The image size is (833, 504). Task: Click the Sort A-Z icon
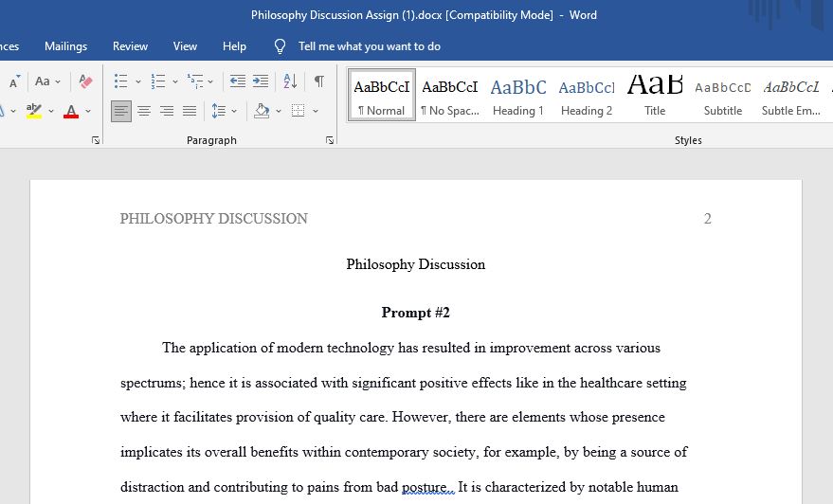(x=290, y=81)
